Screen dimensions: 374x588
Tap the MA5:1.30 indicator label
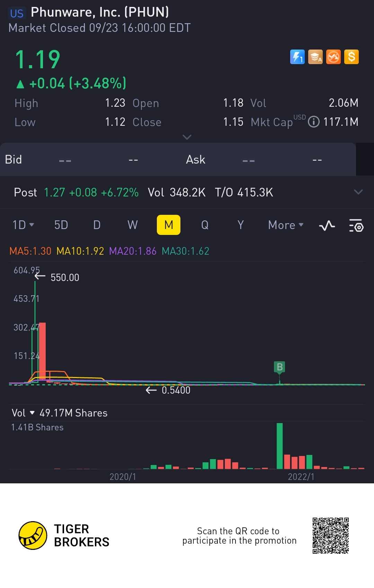pyautogui.click(x=30, y=251)
